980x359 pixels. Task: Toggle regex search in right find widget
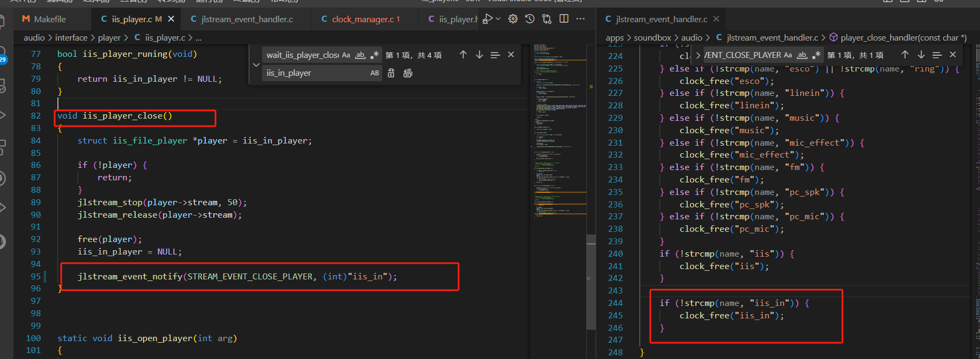816,55
